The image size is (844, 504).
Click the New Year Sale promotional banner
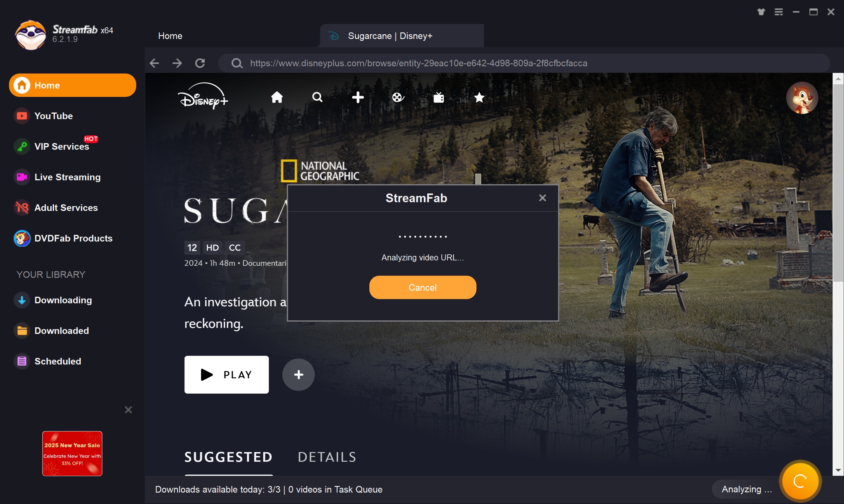pos(72,454)
